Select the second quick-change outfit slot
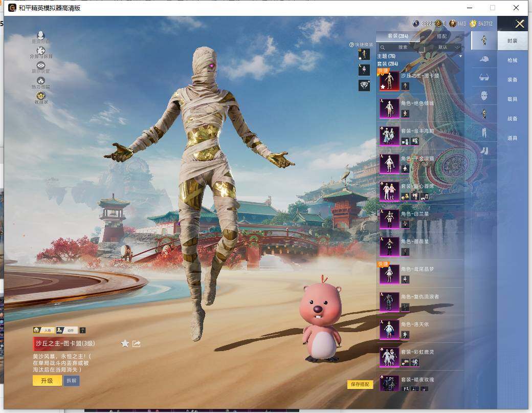Viewport: 532px width, 413px height. pos(364,70)
